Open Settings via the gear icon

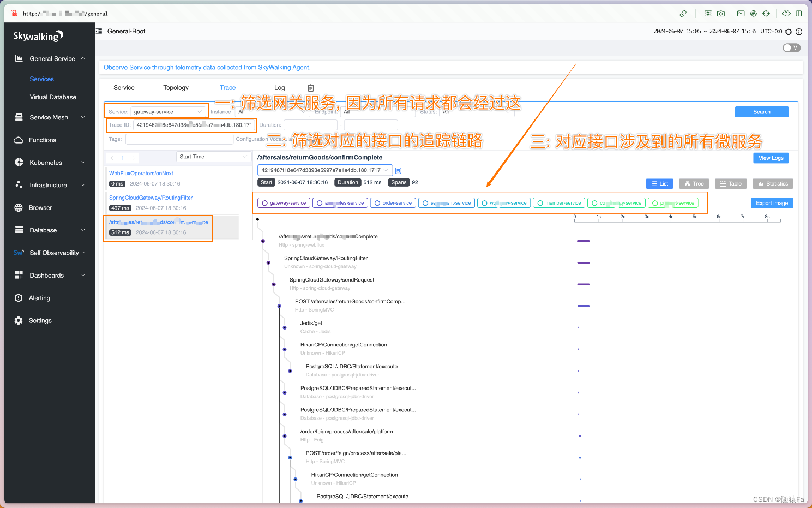19,321
